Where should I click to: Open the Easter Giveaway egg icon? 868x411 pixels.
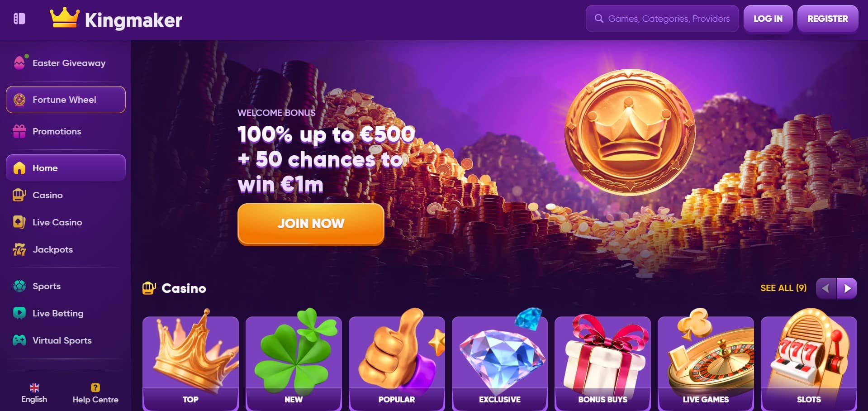19,62
